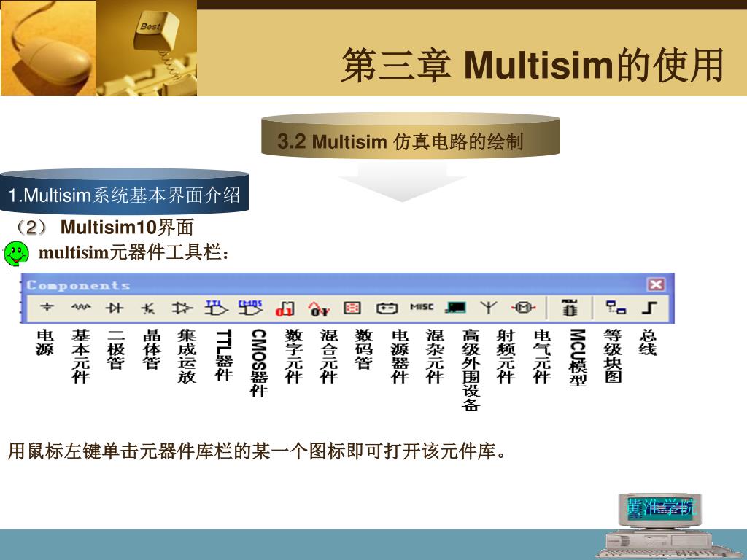The width and height of the screenshot is (747, 560).
Task: Open the Mixed components icon
Action: [x=318, y=309]
